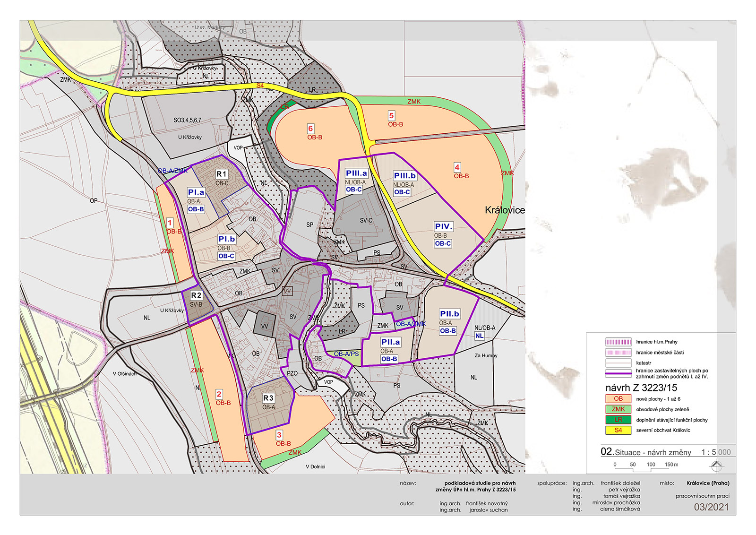Click the boxed OB-B label under PII.b

coord(448,331)
